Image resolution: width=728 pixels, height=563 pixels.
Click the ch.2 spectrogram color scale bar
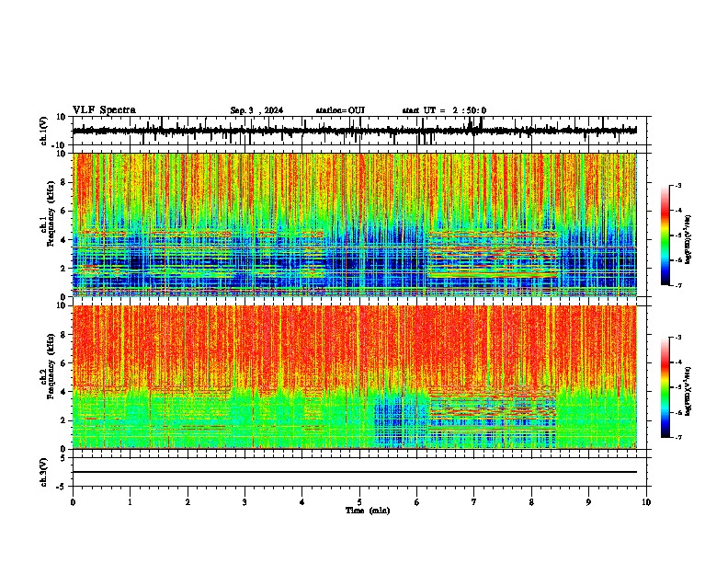665,387
